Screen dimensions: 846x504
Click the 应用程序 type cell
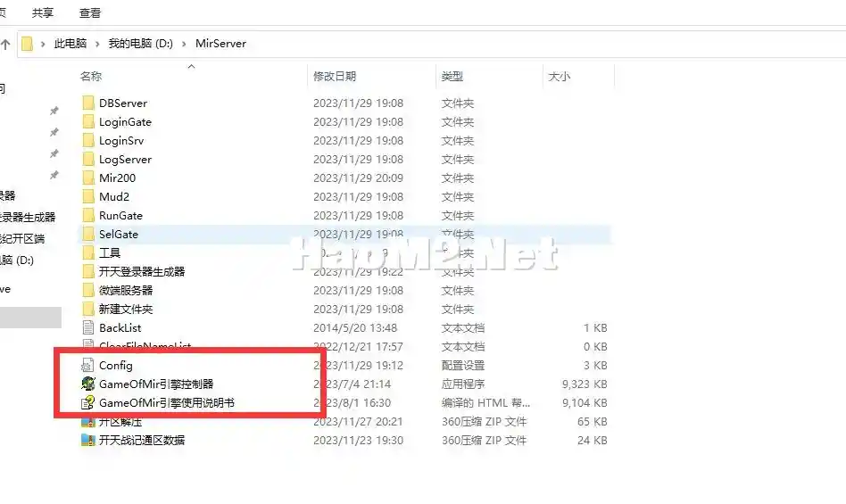(463, 384)
